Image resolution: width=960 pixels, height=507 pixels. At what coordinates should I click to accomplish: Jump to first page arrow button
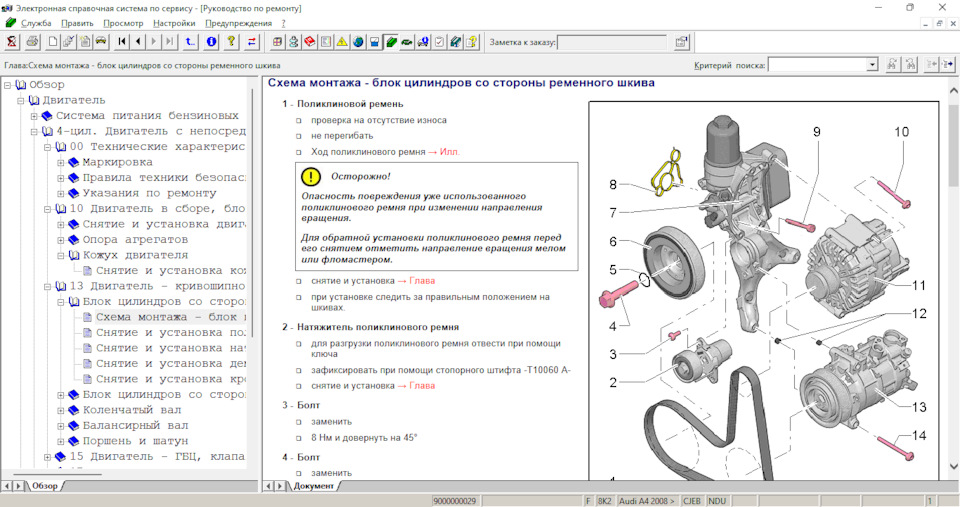[x=122, y=42]
